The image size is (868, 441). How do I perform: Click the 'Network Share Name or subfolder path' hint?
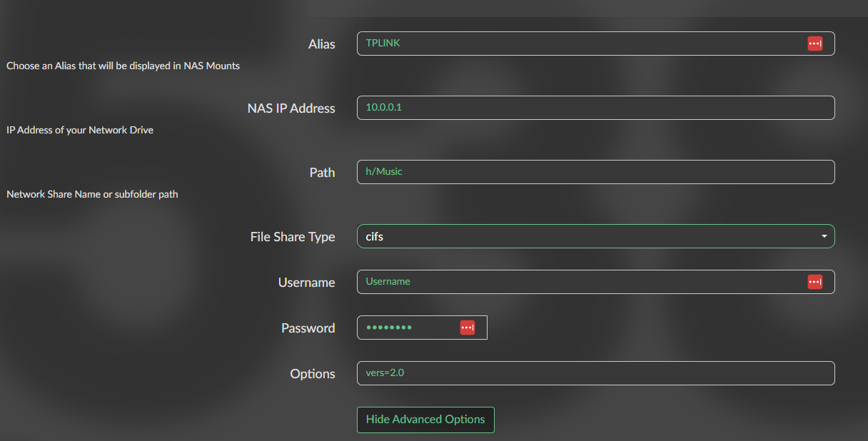pyautogui.click(x=92, y=194)
